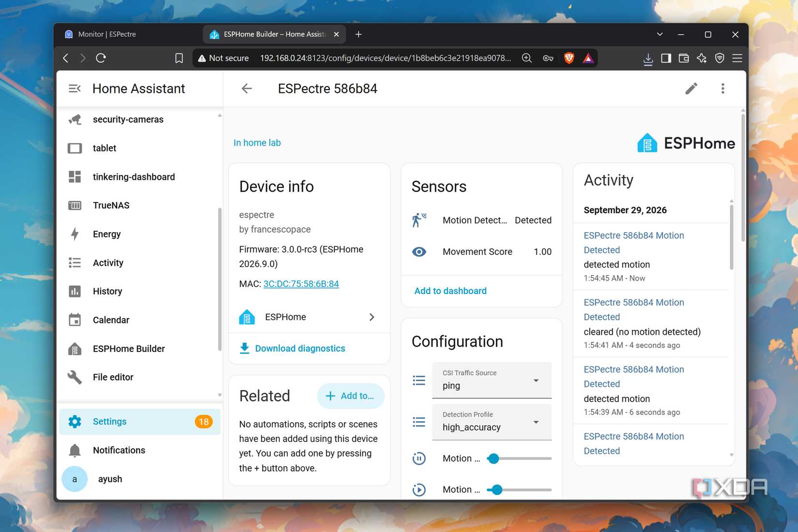Click the MAC address 3C:DC:75:58:6B:84 link
798x532 pixels.
click(301, 284)
